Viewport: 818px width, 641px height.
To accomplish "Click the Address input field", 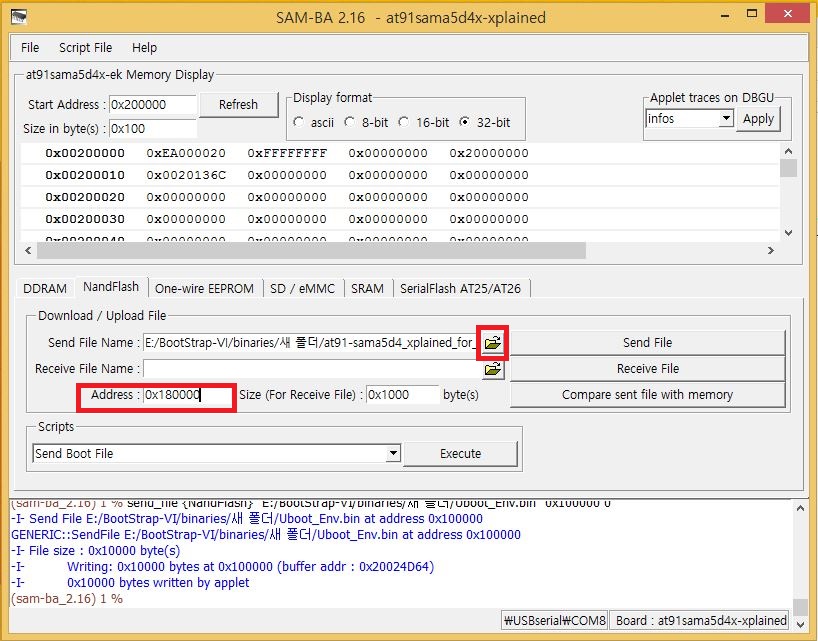I will pos(187,395).
